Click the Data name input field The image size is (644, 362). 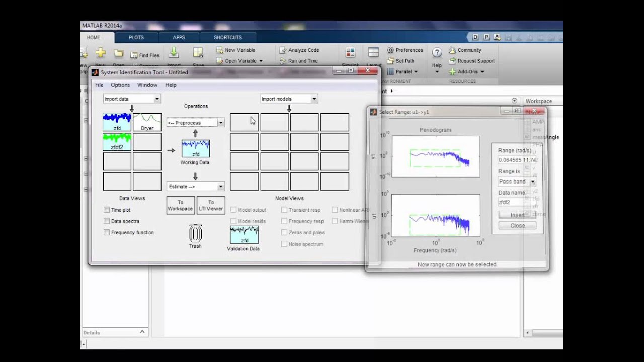pyautogui.click(x=517, y=202)
